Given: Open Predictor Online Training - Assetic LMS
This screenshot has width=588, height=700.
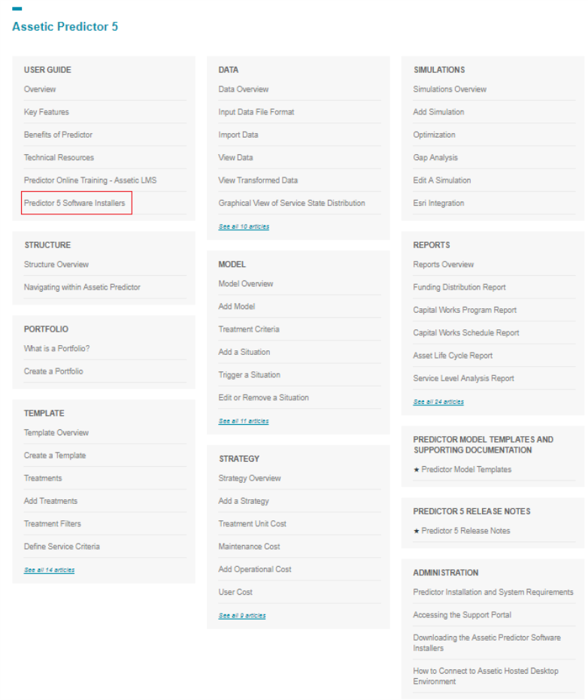Looking at the screenshot, I should click(90, 180).
